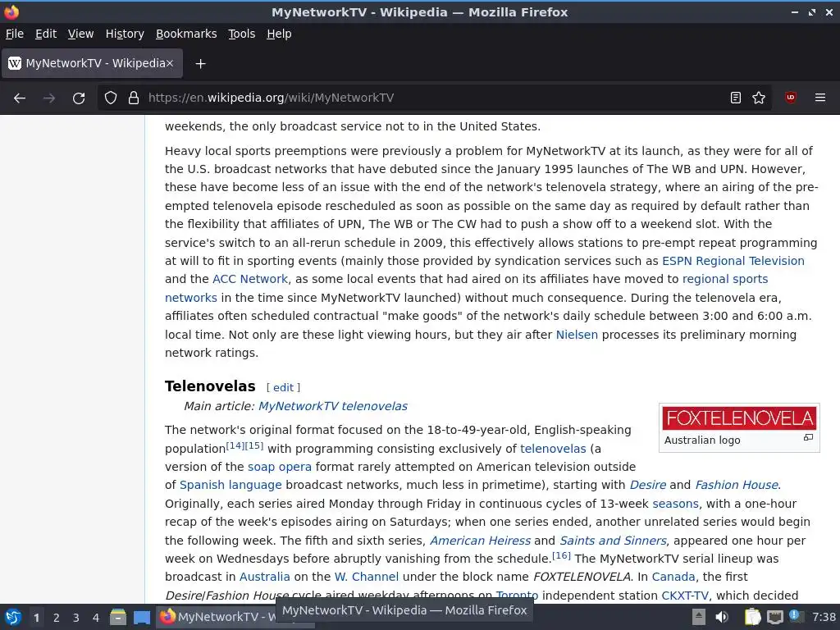Screen dimensions: 840x630
Task: Open the American Heiress link
Action: tap(480, 541)
